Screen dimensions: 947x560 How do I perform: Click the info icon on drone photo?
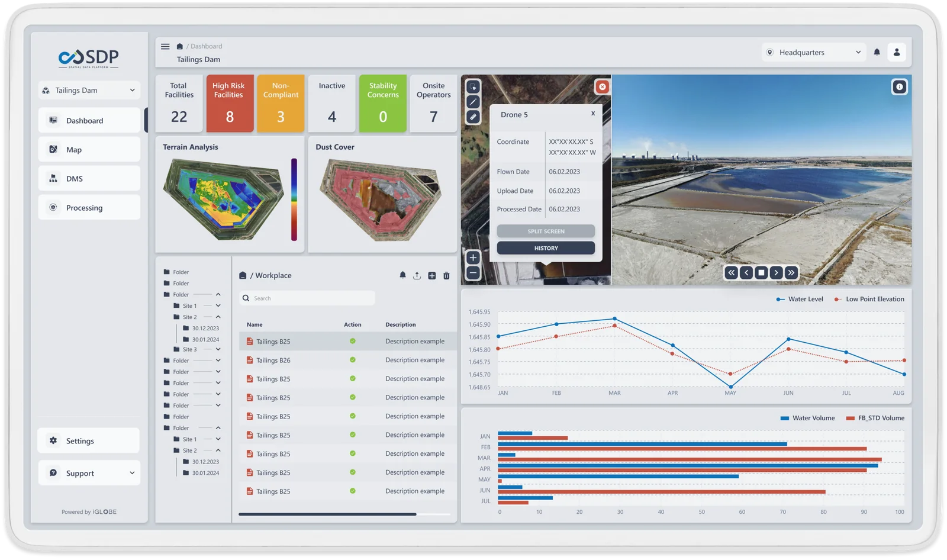click(x=899, y=87)
